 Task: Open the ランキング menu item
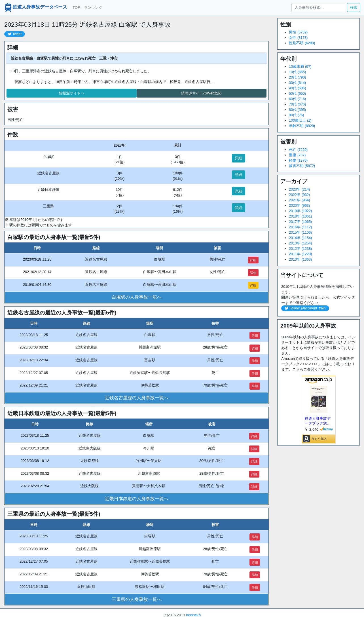(93, 8)
